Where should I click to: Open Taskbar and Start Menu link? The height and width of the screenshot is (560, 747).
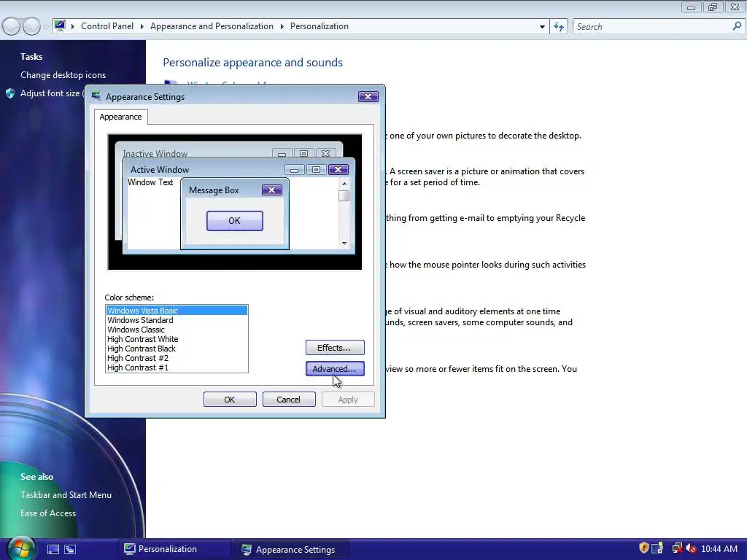click(66, 495)
